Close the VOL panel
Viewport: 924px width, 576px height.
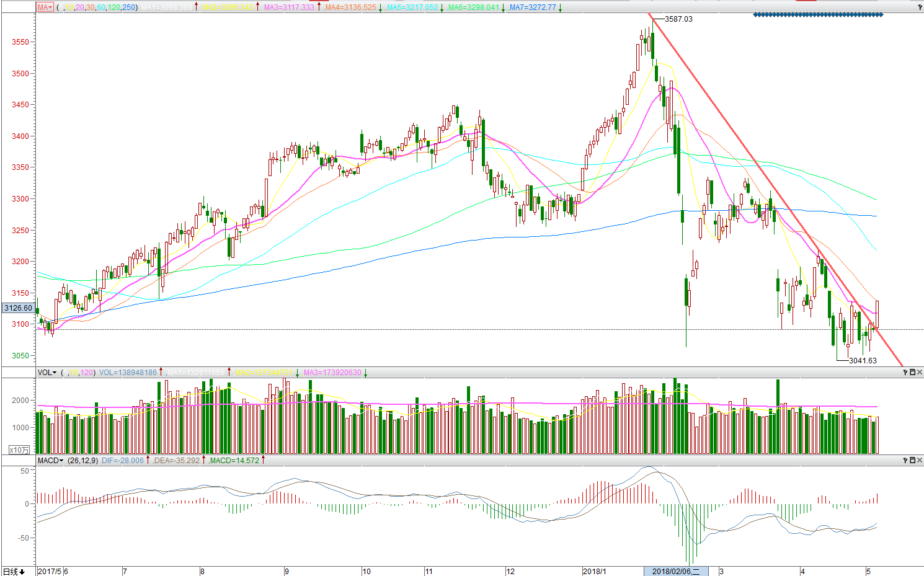tap(920, 373)
